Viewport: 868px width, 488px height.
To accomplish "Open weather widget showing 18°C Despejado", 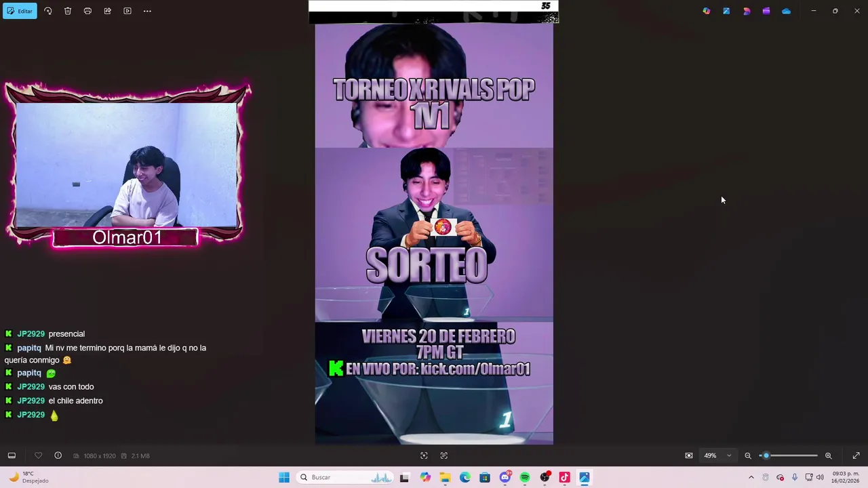I will [x=28, y=477].
